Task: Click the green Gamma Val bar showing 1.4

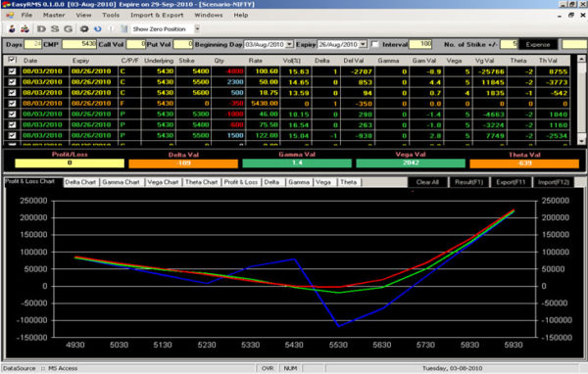Action: pos(297,164)
